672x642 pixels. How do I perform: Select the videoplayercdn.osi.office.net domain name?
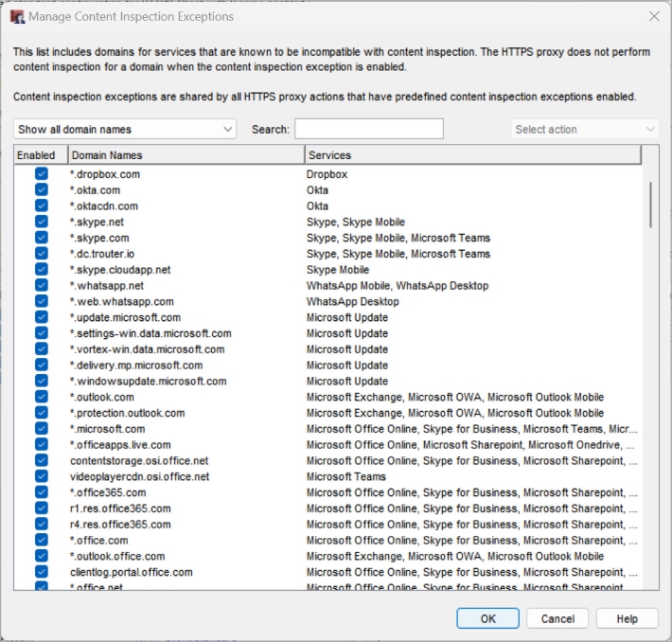tap(140, 476)
